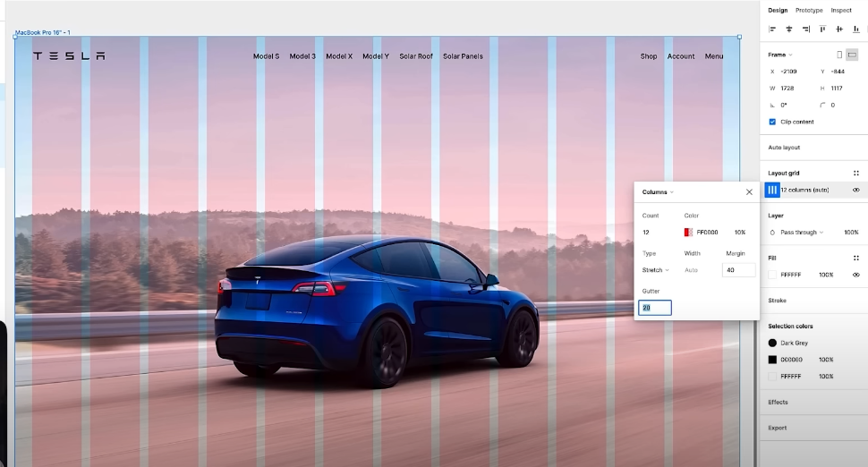Click the Dark Grey selection color swatch
The image size is (868, 467).
click(772, 343)
